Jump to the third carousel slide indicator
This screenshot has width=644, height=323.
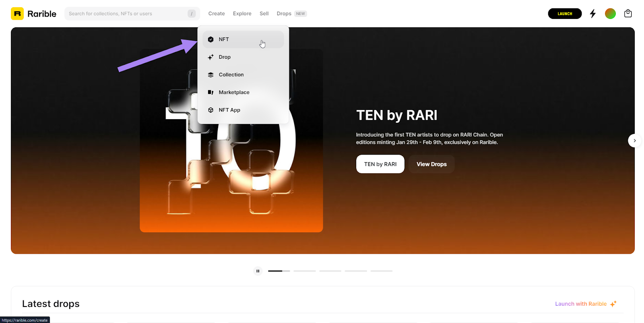tap(330, 271)
